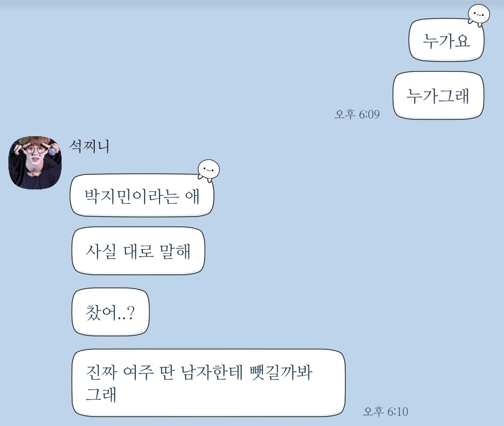Click the 박지민이라는 애 message bubble
Image resolution: width=504 pixels, height=426 pixels.
point(142,196)
